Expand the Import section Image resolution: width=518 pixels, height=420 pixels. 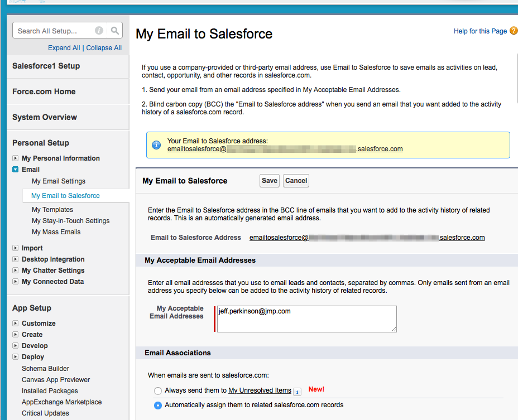pos(15,248)
